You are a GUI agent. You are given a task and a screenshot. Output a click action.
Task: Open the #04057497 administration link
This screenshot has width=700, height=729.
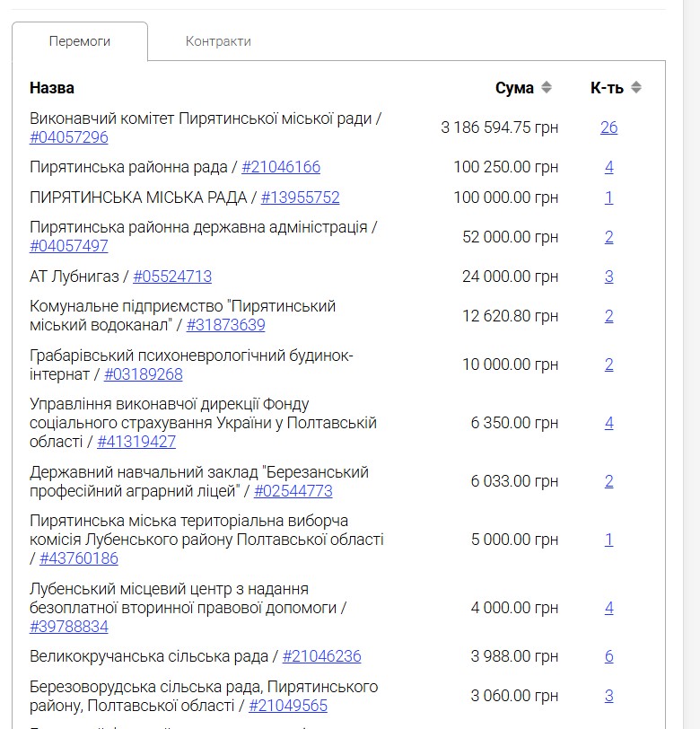click(69, 246)
